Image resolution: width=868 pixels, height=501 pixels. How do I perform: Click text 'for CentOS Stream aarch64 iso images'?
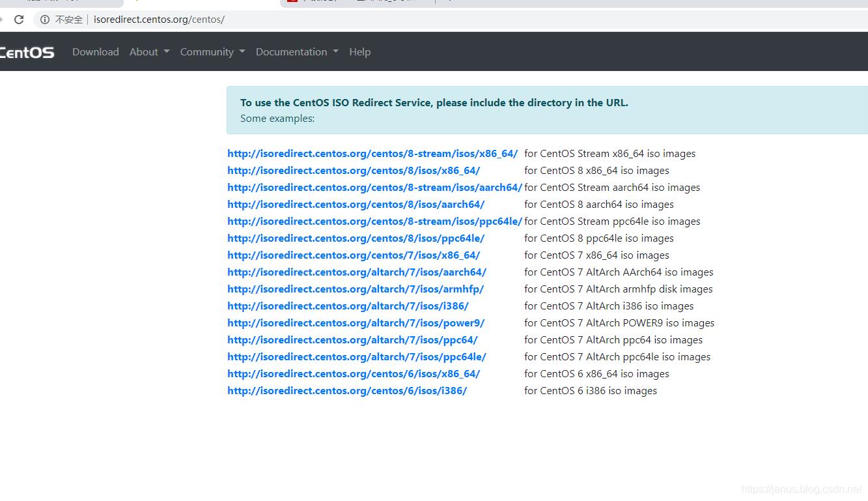tap(612, 188)
